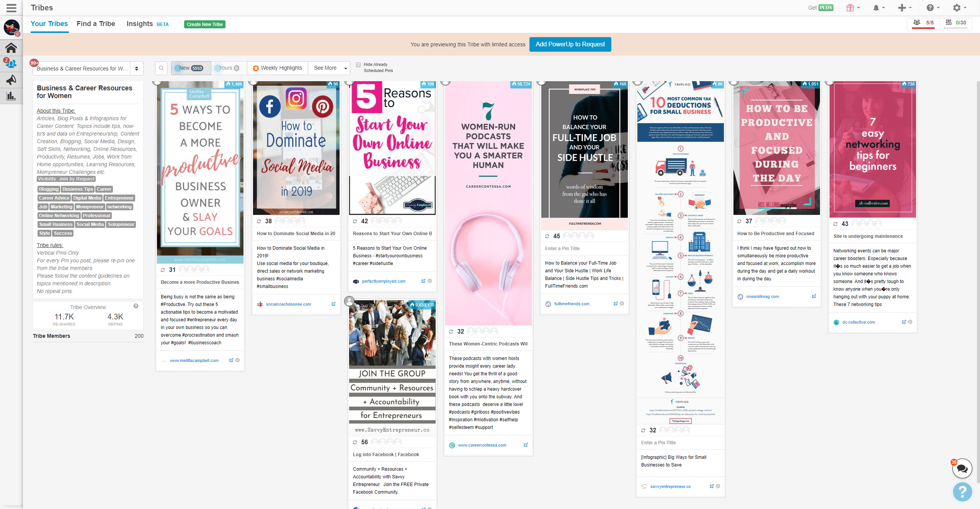Click Add PowerUp to Request button

click(570, 44)
